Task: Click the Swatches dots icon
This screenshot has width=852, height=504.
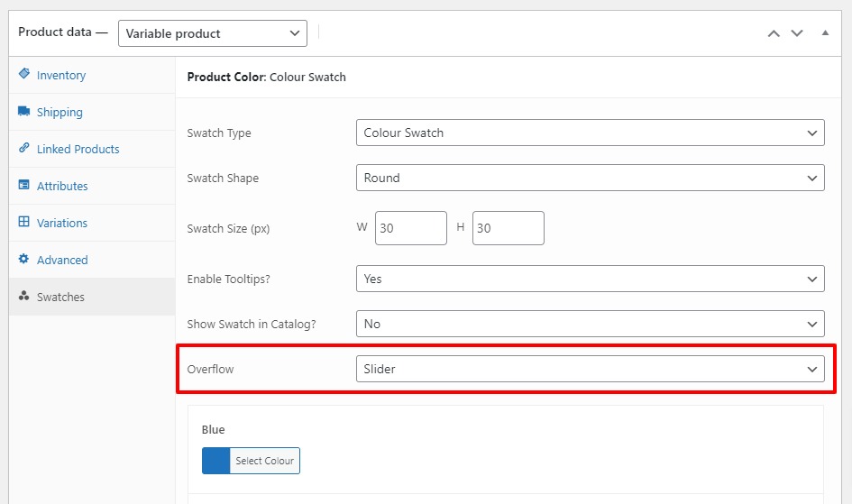Action: 24,296
